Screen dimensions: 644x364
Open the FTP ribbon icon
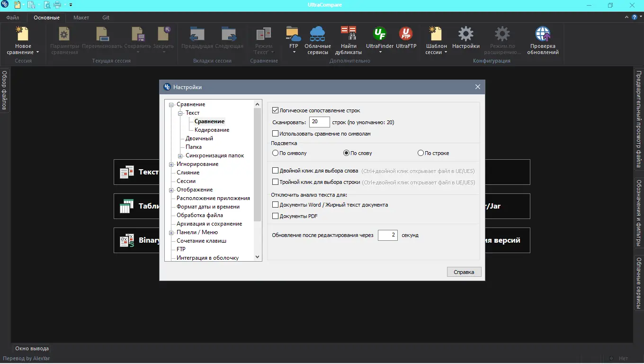tap(294, 34)
